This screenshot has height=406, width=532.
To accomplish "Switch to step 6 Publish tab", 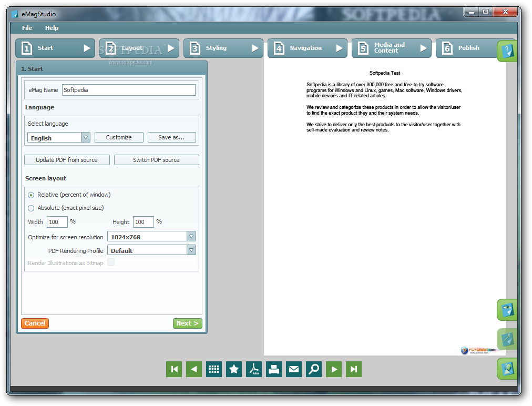I will pos(467,48).
